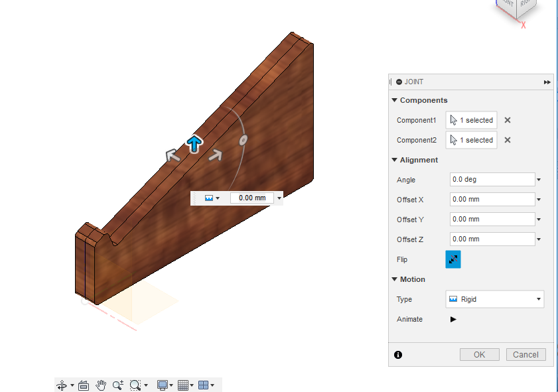Collapse the Motion section

pyautogui.click(x=394, y=279)
